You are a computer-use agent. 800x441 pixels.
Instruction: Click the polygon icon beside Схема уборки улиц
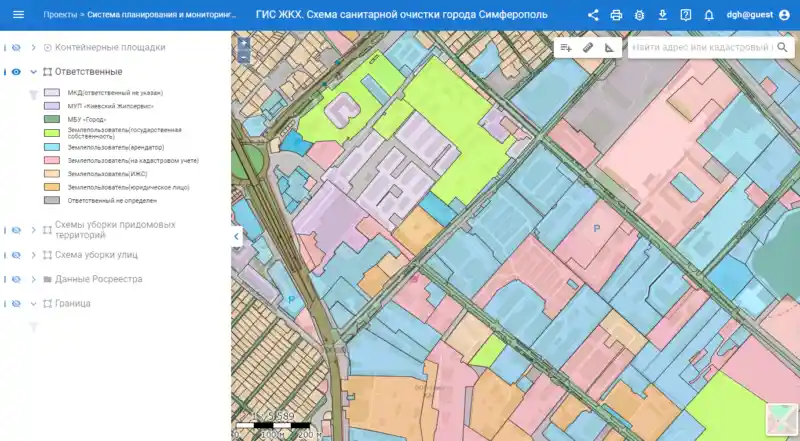pos(47,255)
